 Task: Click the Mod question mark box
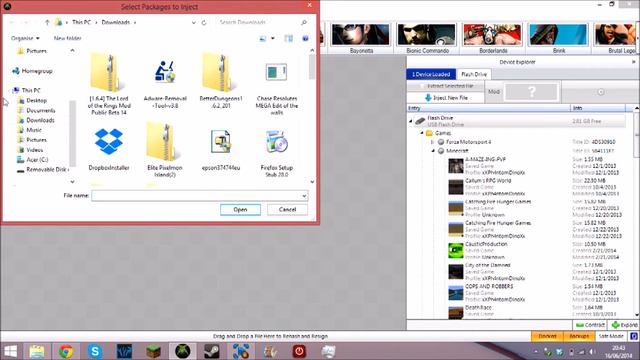[x=531, y=92]
